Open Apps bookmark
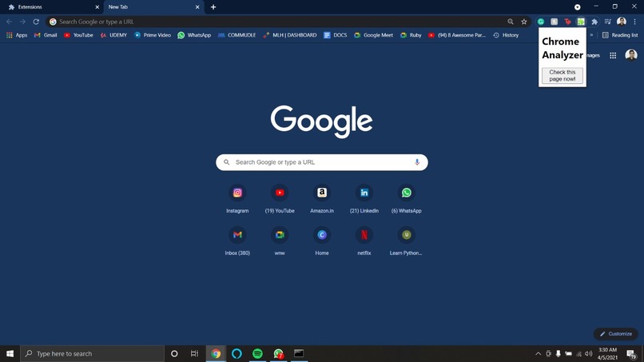 17,35
